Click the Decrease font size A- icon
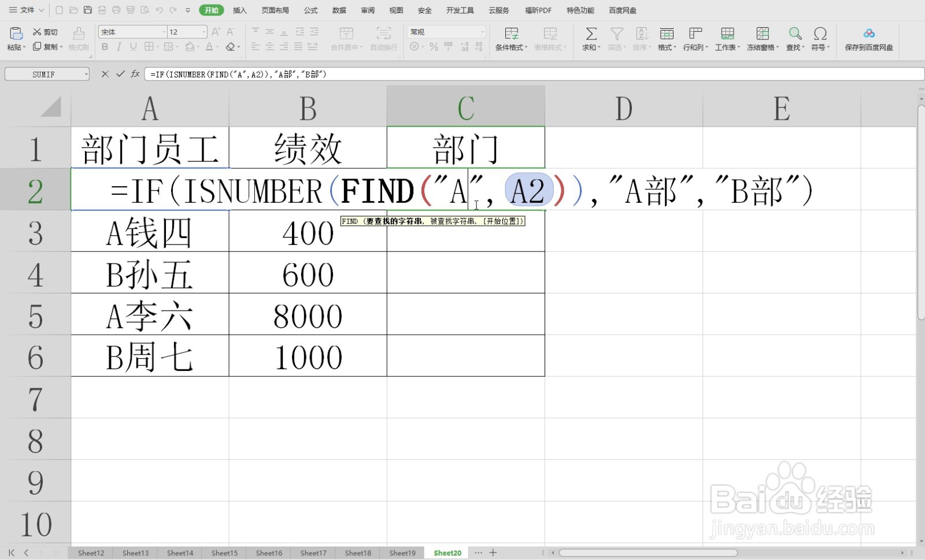 coord(230,32)
